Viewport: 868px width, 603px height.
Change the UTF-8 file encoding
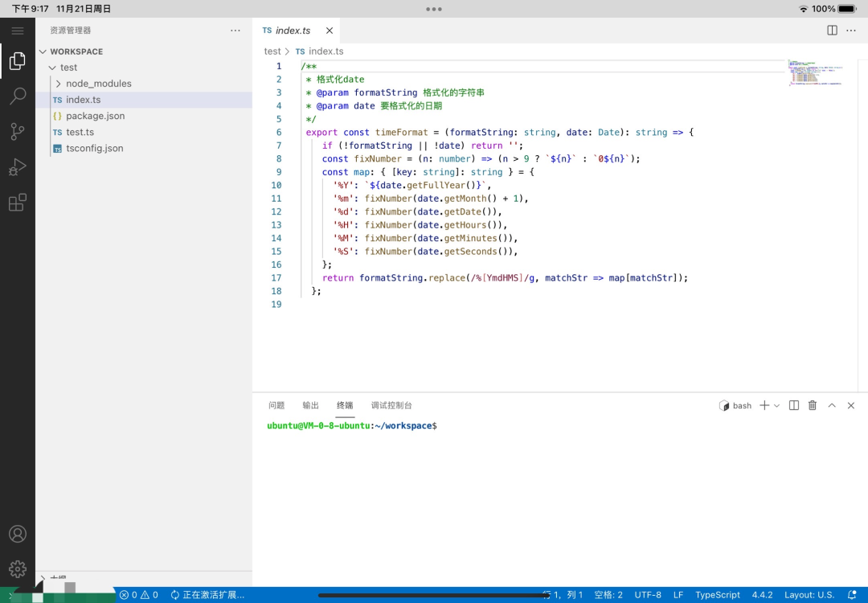(x=648, y=595)
